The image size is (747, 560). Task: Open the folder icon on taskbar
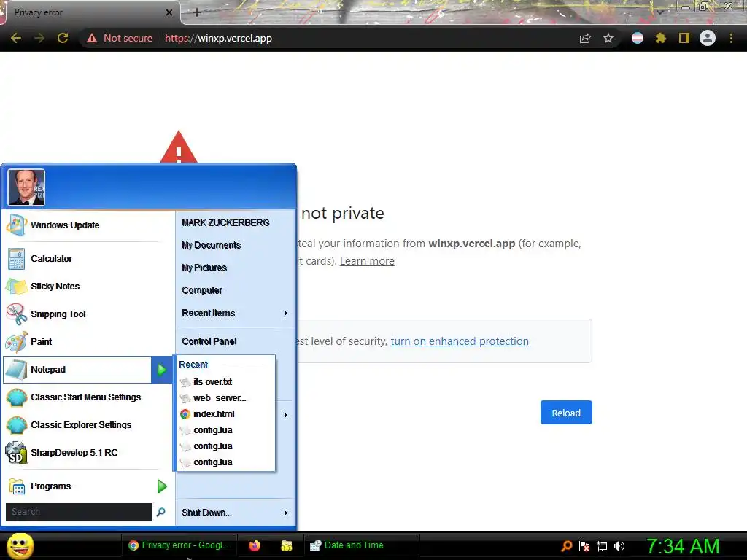pyautogui.click(x=286, y=545)
